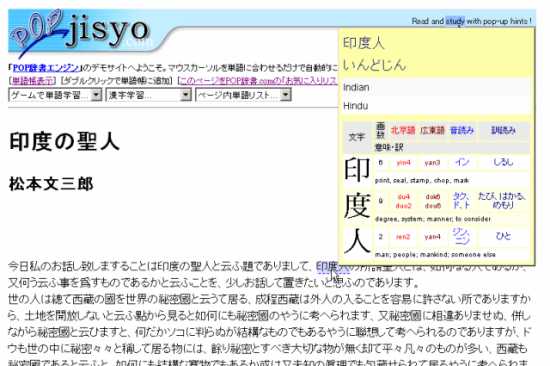The height and width of the screenshot is (366, 550).
Task: Click the popup headword 印度人
Action: (x=363, y=43)
